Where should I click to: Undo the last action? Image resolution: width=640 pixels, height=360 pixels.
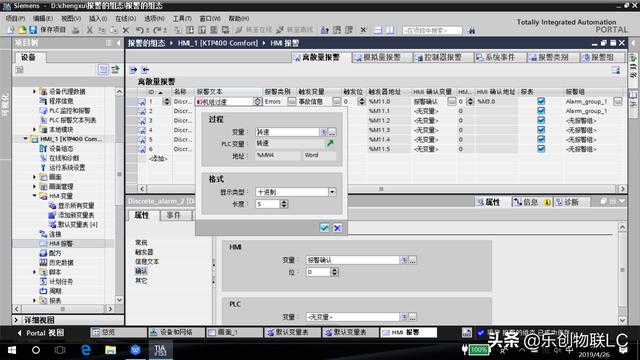(140, 30)
